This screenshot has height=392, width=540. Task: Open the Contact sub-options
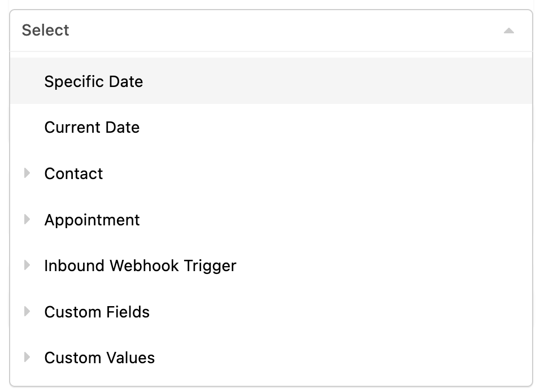(271, 173)
